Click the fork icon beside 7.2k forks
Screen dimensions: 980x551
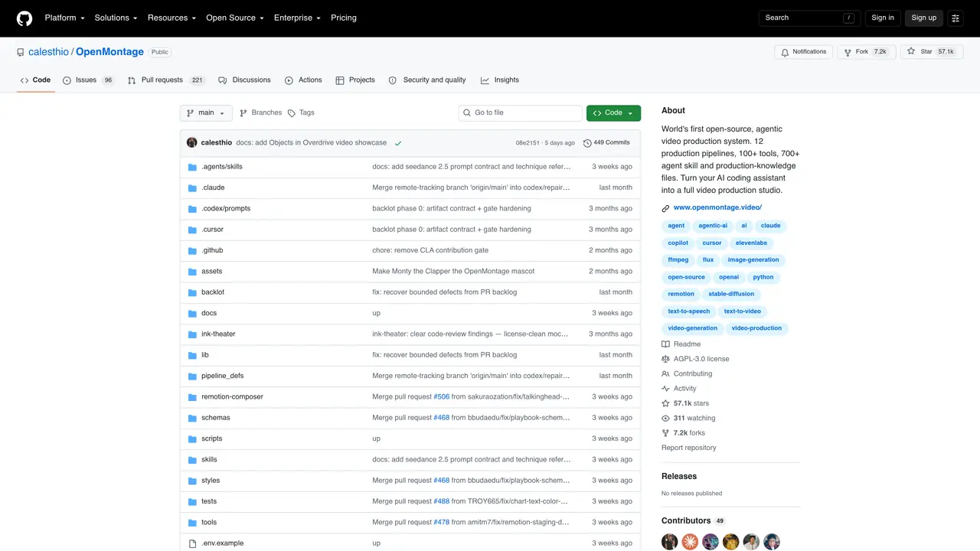click(666, 433)
